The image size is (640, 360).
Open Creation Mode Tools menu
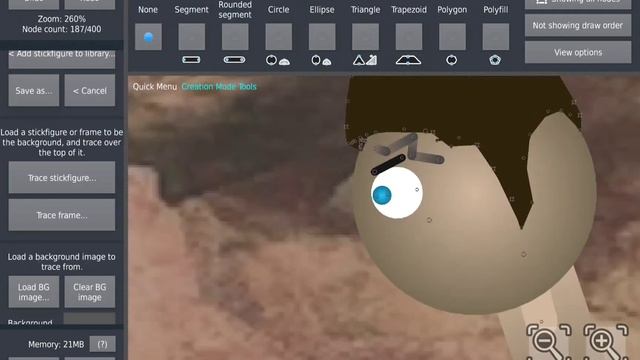(x=219, y=87)
